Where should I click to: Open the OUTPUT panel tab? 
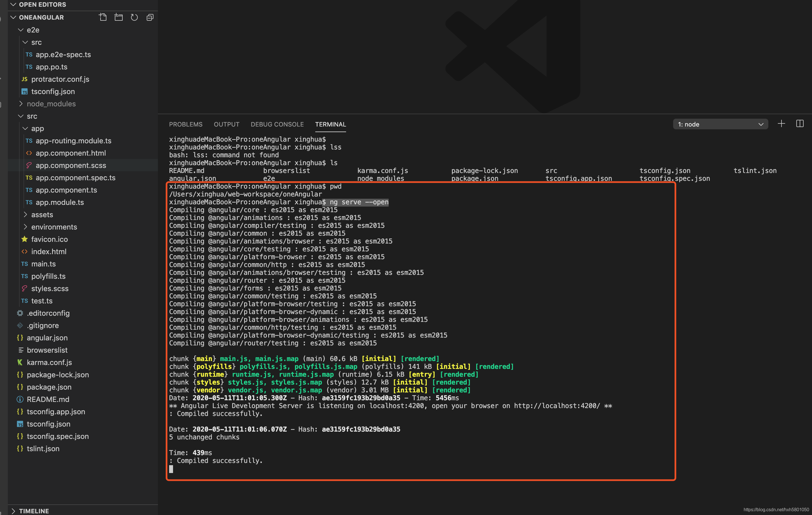click(226, 124)
